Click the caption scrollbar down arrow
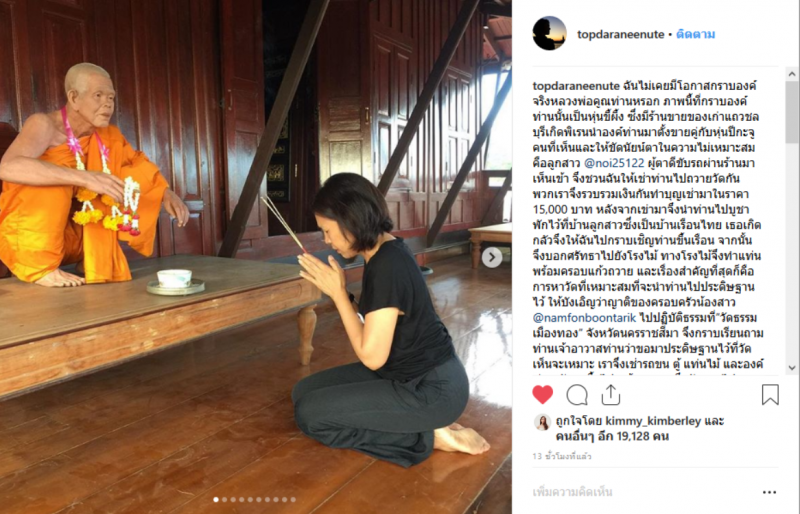Image resolution: width=800 pixels, height=514 pixels. 791,368
